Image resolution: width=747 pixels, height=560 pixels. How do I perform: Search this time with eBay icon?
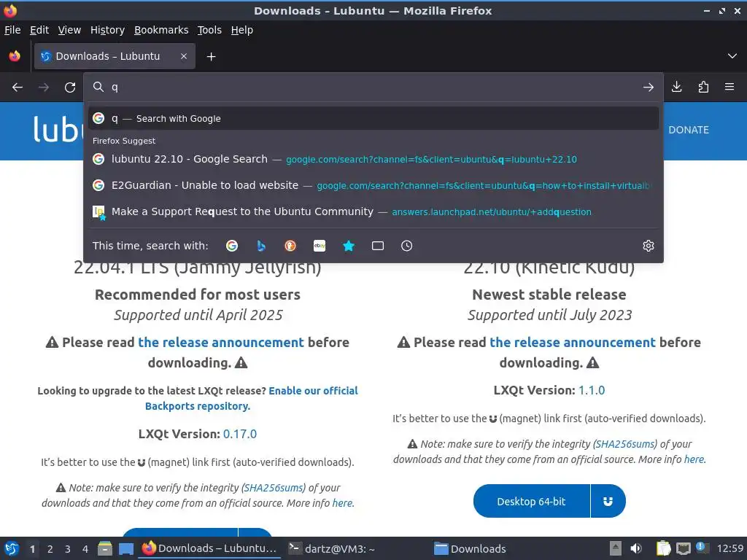click(320, 246)
